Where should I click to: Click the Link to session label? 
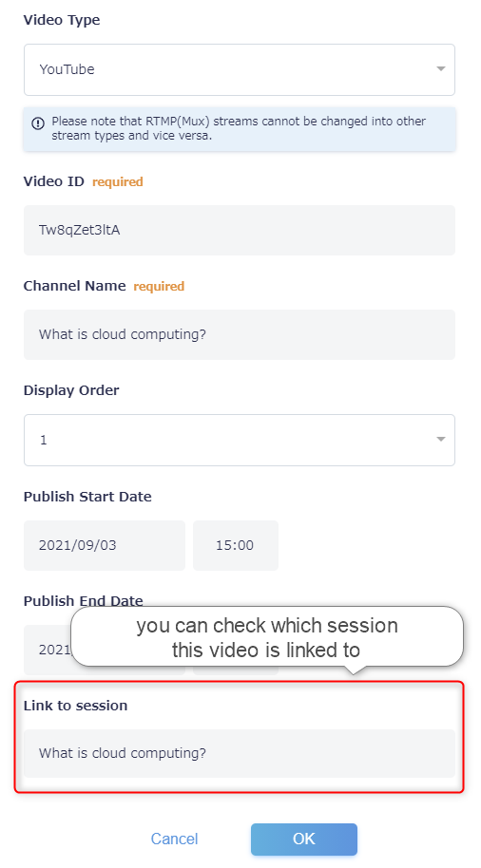(x=75, y=706)
